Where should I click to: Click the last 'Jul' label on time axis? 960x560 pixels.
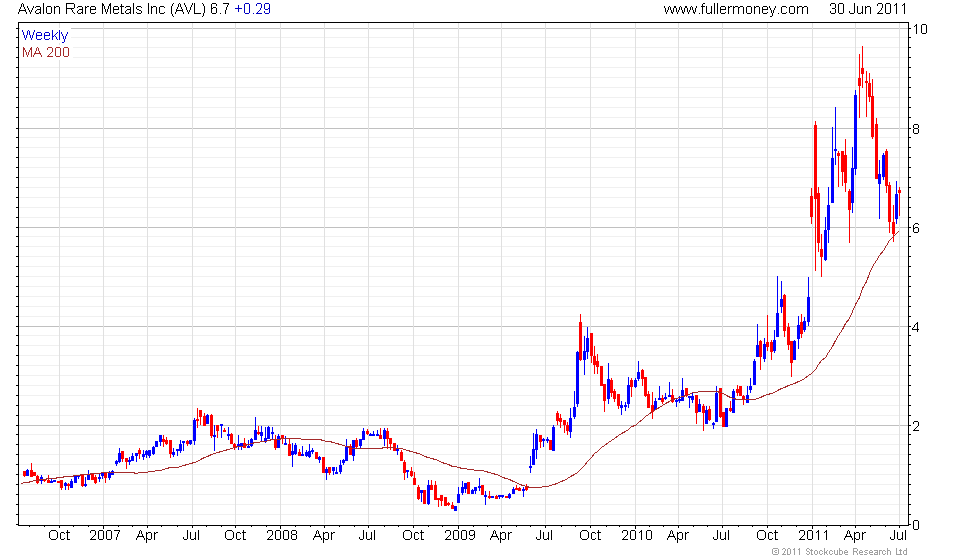[x=898, y=536]
